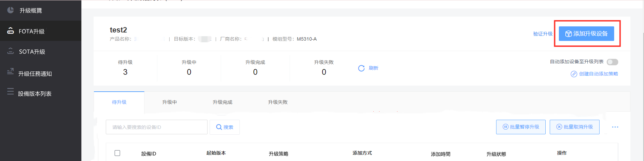Open the SOTA升級 sidebar icon
This screenshot has height=161, width=644.
point(11,51)
